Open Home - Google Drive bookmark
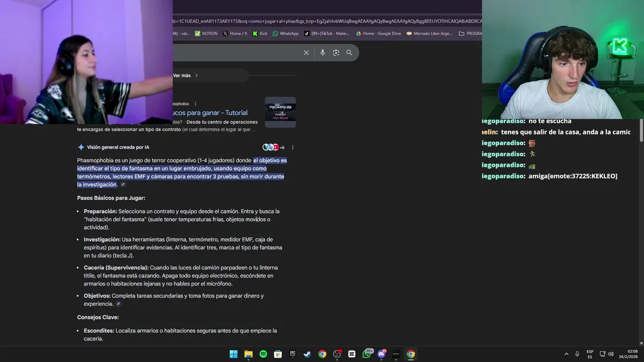The width and height of the screenshot is (644, 362). (378, 34)
